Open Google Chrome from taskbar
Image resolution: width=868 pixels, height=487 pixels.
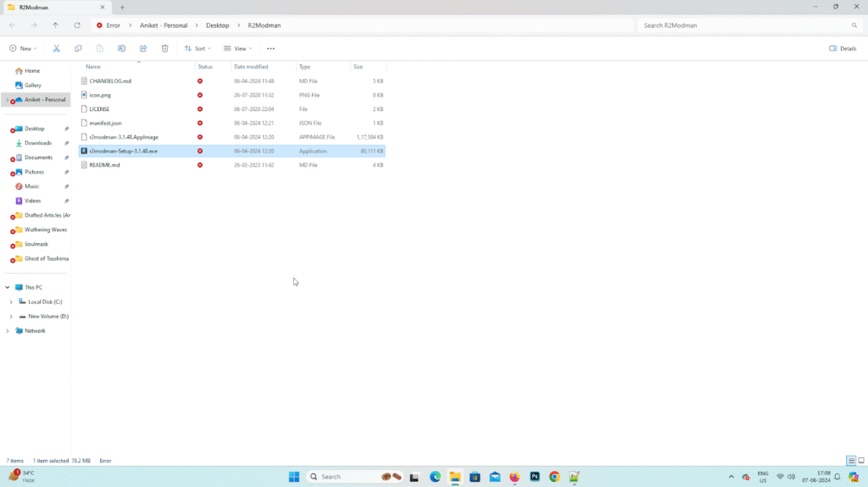click(554, 477)
